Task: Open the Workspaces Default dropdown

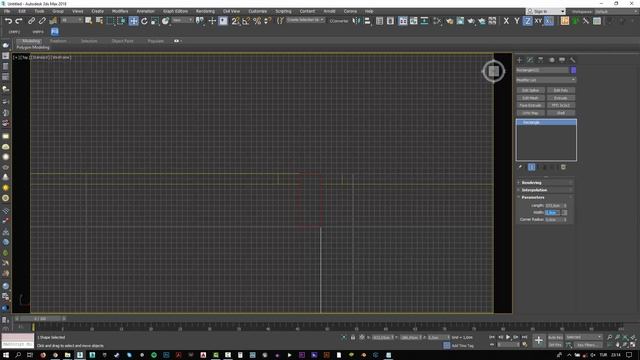Action: pyautogui.click(x=616, y=11)
